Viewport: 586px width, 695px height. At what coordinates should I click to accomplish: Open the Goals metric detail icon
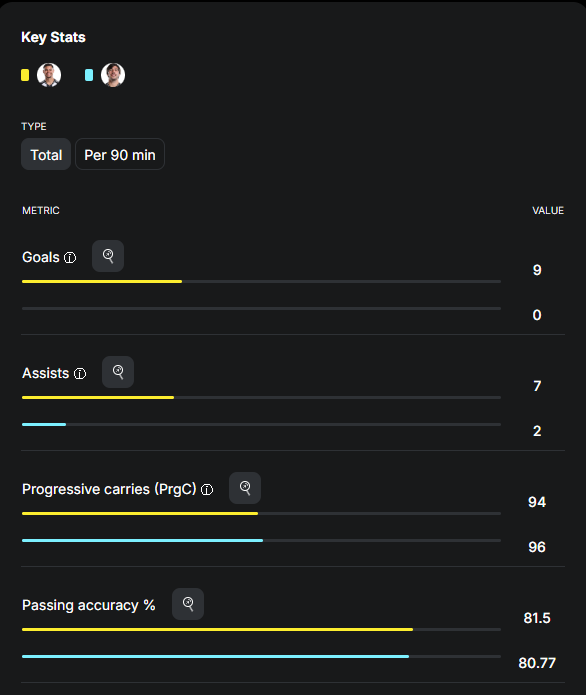point(108,256)
